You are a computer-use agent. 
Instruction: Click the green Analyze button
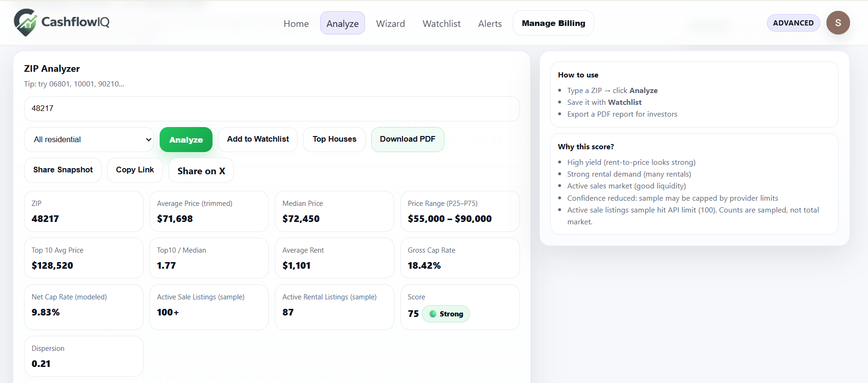(186, 140)
